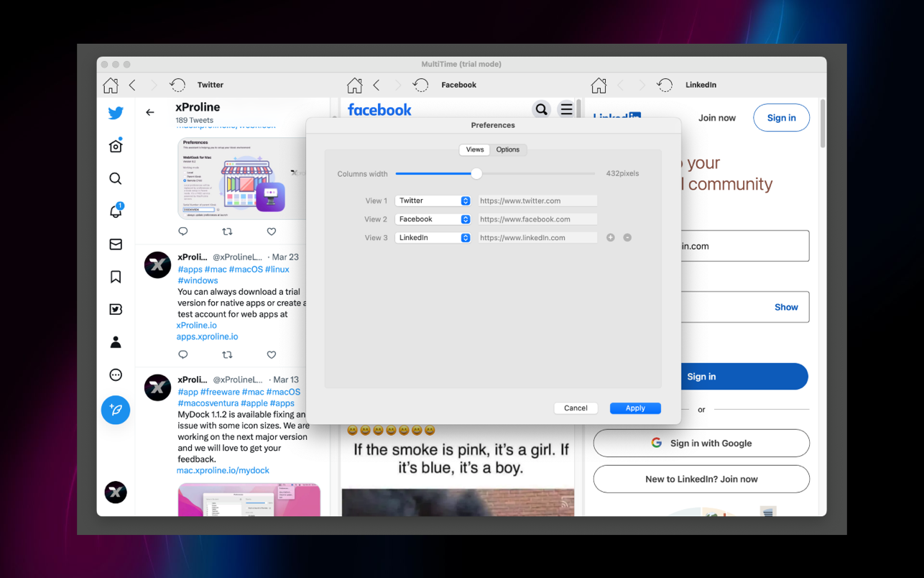Click the back arrow beside xProline heading
This screenshot has height=578, width=924.
149,112
